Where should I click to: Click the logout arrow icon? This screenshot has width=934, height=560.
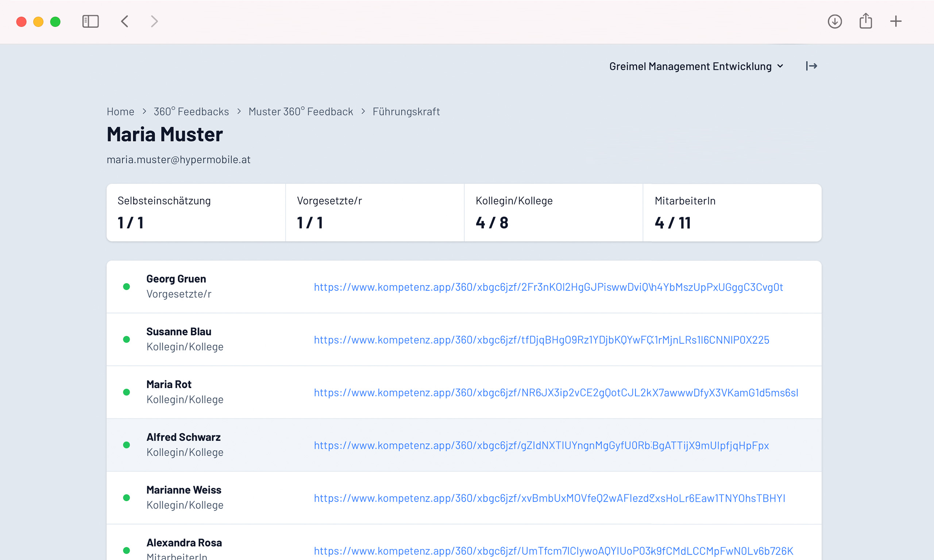[811, 66]
